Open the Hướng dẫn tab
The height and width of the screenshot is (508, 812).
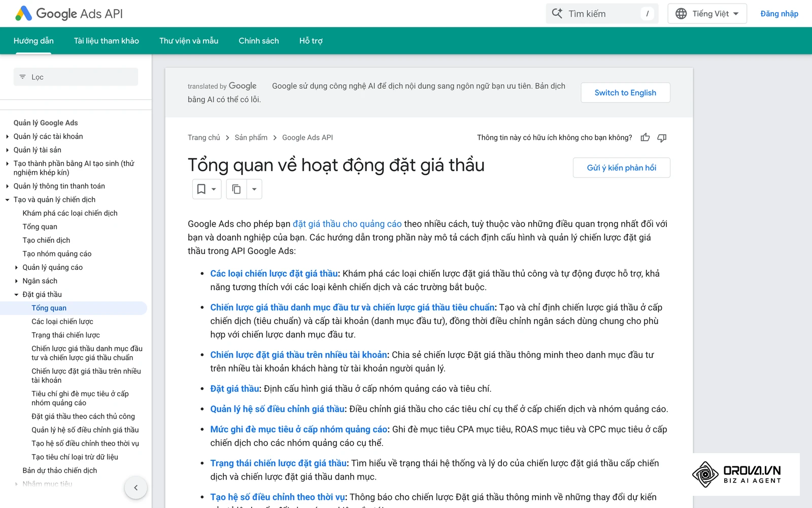pos(33,41)
